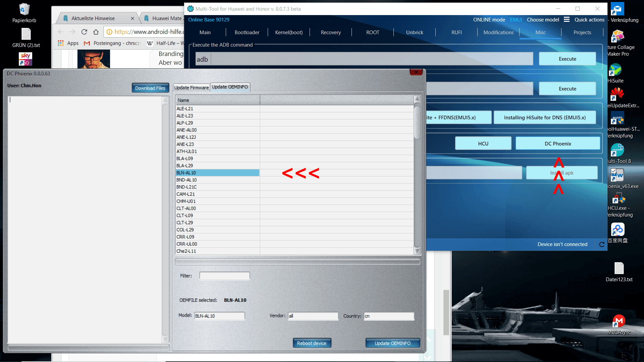The height and width of the screenshot is (362, 644).
Task: Click the DC Phoenix button
Action: pyautogui.click(x=557, y=143)
